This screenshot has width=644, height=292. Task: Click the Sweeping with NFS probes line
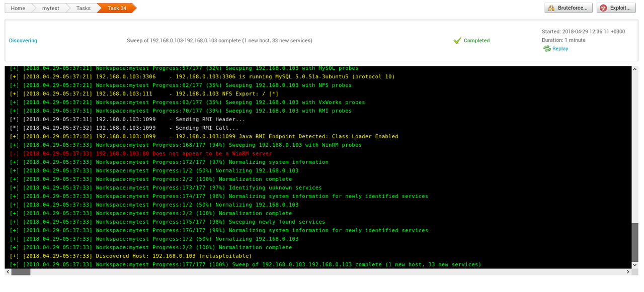[x=181, y=85]
